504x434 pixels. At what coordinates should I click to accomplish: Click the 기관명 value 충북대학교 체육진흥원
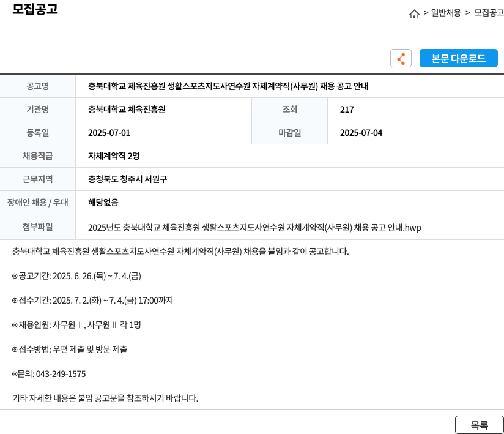127,110
